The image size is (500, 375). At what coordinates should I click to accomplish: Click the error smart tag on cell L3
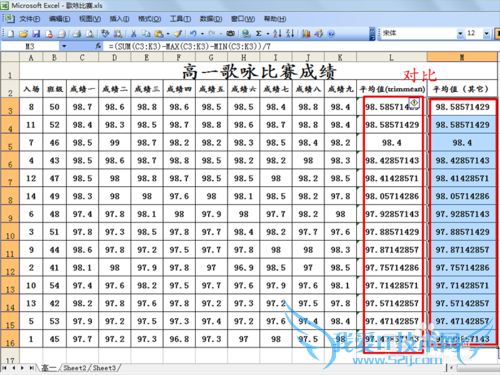414,103
